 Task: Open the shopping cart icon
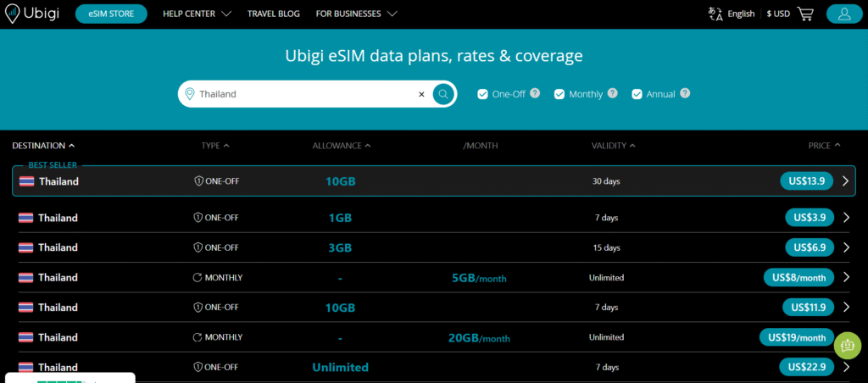point(805,14)
